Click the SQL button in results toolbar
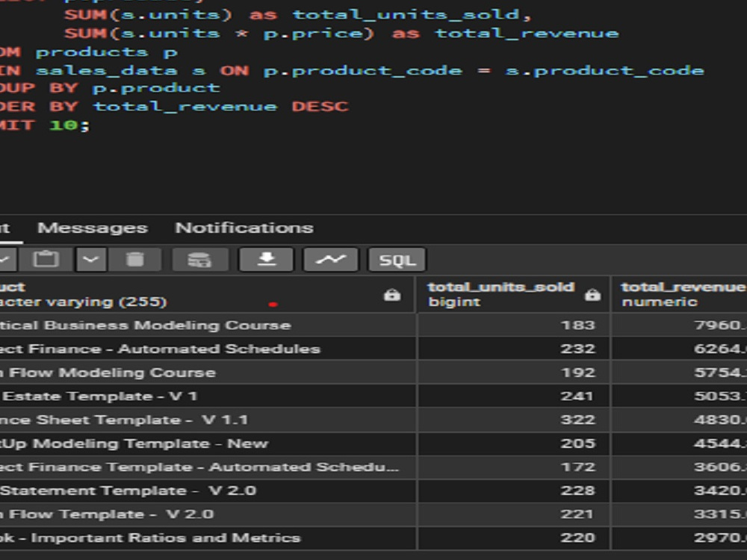Viewport: 747px width, 560px height. coord(397,260)
